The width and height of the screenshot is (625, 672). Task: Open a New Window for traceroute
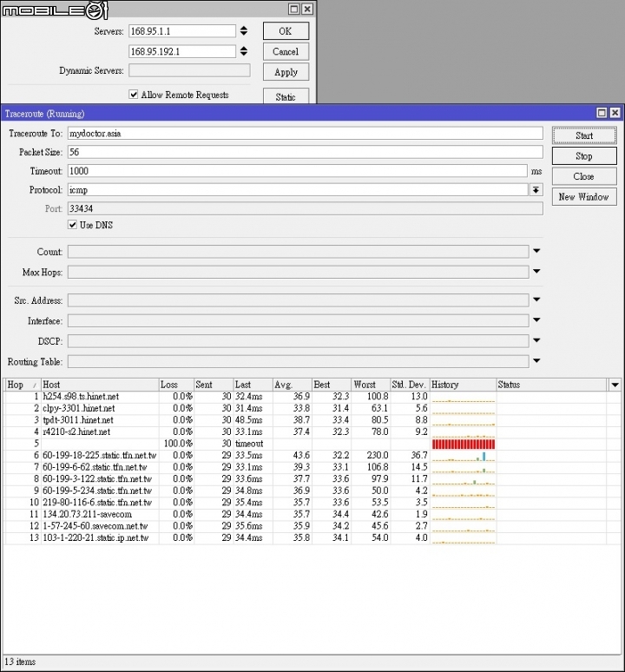(x=584, y=197)
